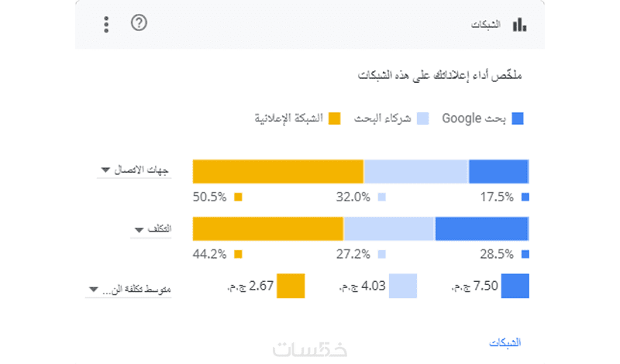620x364 pixels.
Task: Click the blue segment of the top bar
Action: click(498, 171)
